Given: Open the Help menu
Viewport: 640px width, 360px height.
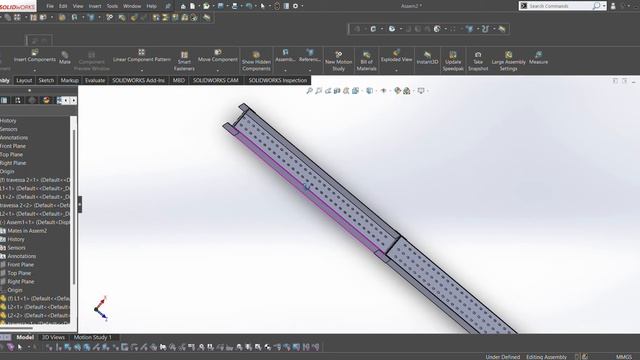Looking at the screenshot, I should [151, 6].
